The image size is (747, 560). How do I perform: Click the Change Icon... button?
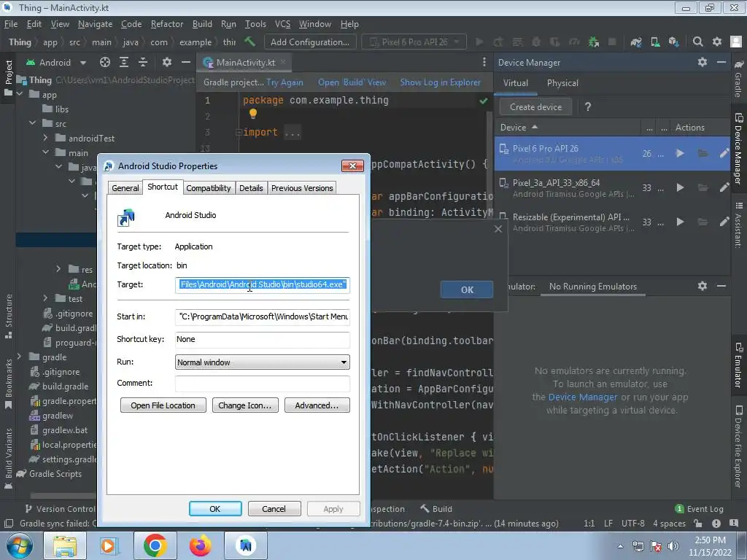(x=245, y=405)
